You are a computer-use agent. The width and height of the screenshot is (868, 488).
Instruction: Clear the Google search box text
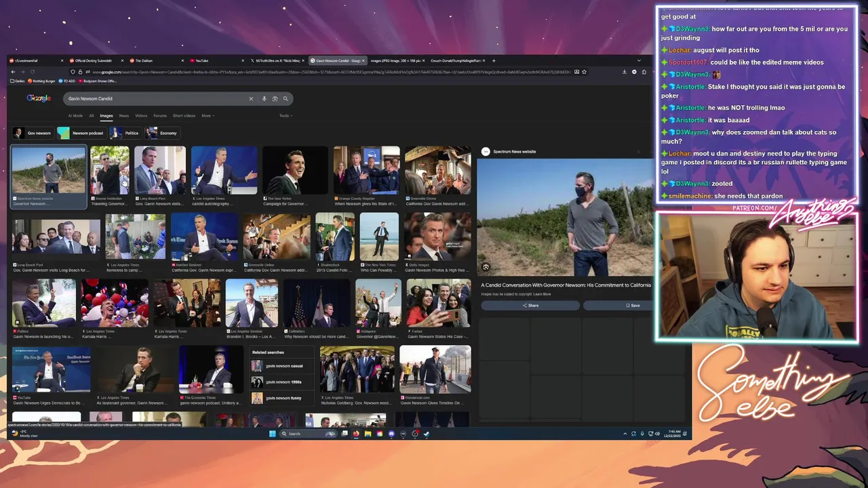pyautogui.click(x=251, y=99)
